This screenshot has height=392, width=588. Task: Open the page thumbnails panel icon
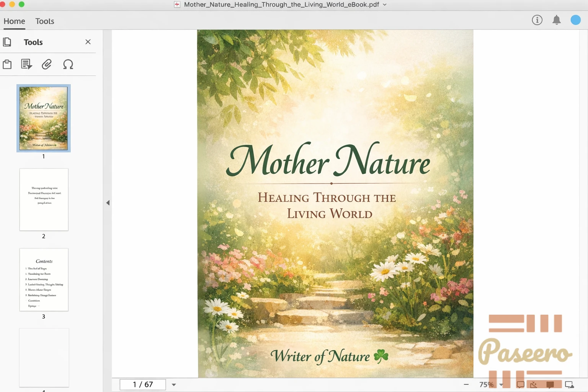click(7, 42)
